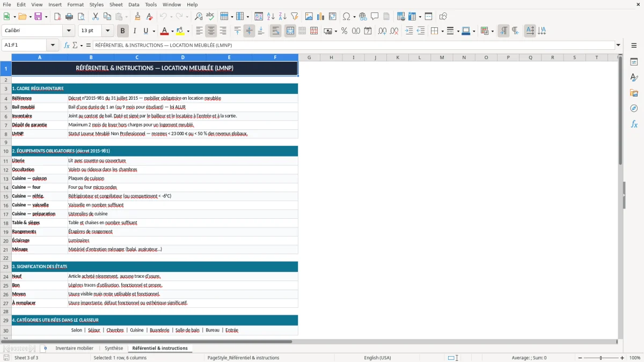Open sidebar Navigator compass icon
This screenshot has height=362, width=644.
point(634,108)
